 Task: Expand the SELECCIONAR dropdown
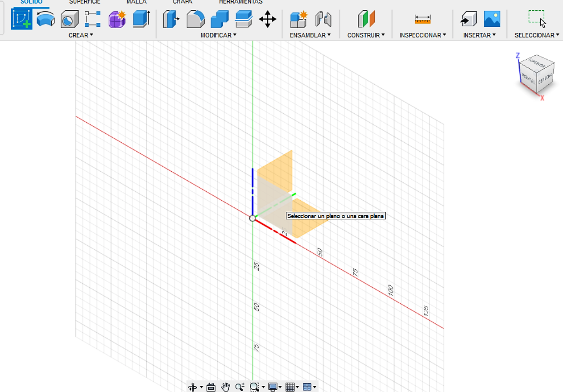[x=537, y=35]
